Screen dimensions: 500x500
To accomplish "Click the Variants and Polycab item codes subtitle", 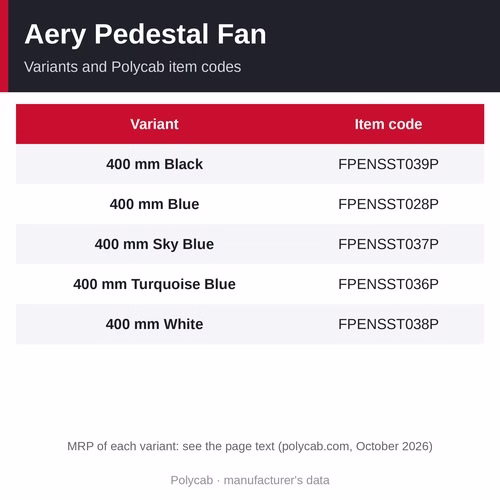I will pos(132,67).
